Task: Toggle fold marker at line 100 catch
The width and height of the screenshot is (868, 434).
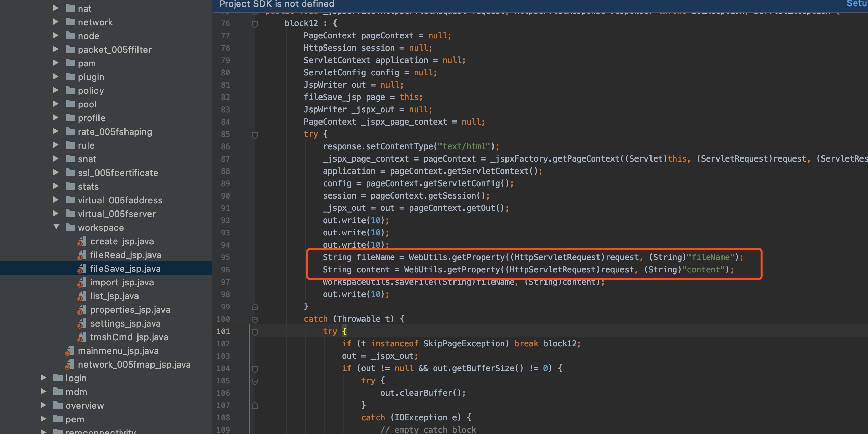Action: [255, 319]
